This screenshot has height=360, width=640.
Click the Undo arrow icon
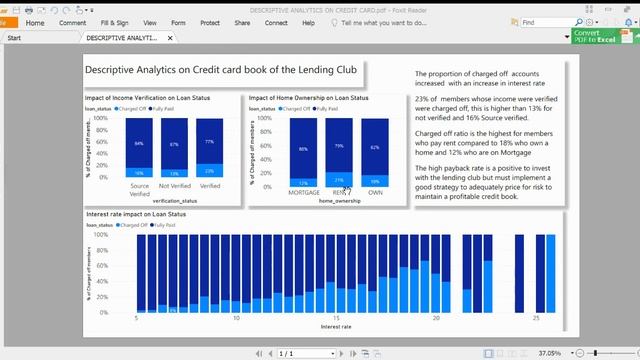tap(54, 10)
